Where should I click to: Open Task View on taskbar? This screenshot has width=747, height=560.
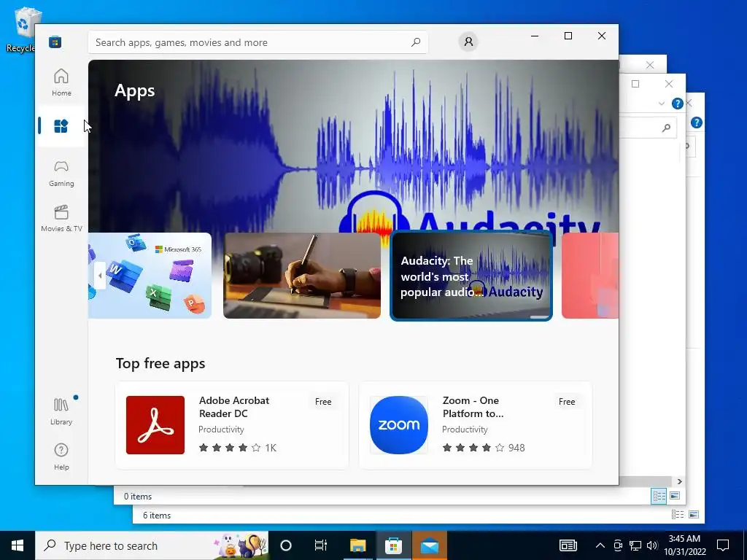321,545
